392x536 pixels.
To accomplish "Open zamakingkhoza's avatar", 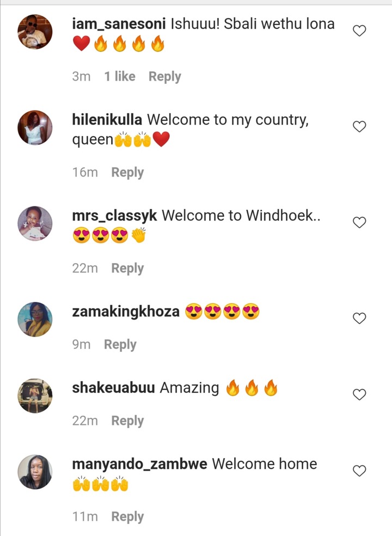I will tap(35, 319).
